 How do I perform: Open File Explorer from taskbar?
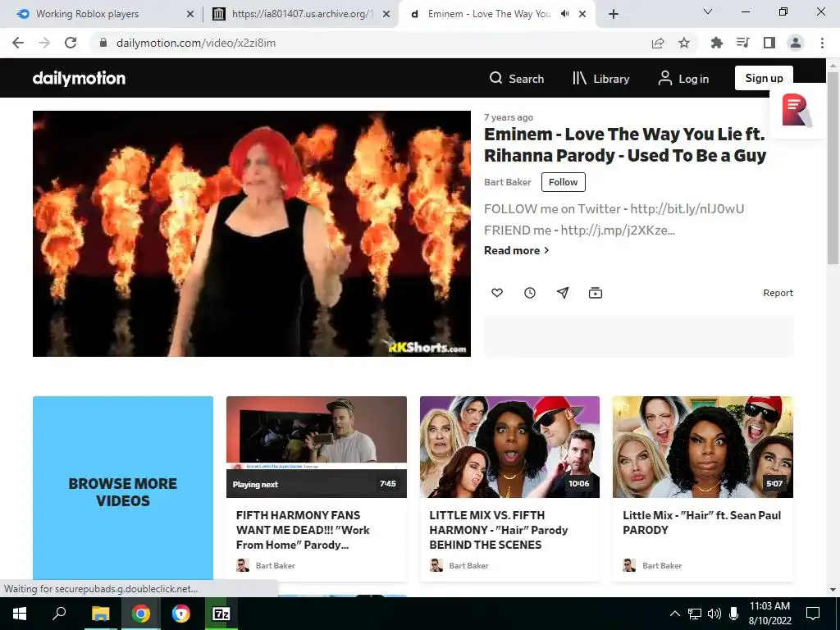(x=100, y=614)
